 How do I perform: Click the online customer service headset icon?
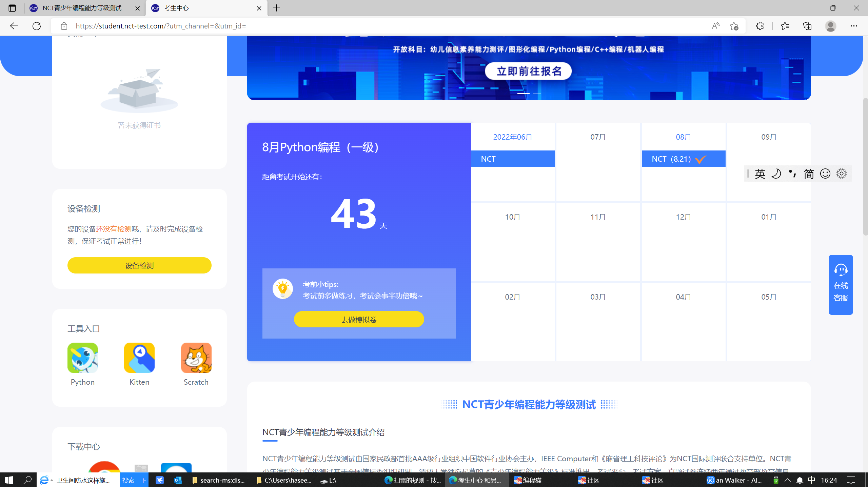point(841,270)
